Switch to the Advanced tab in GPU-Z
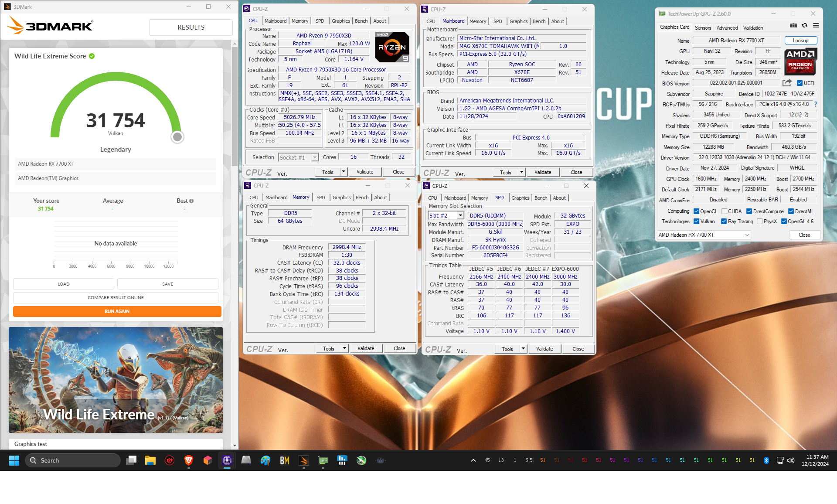837x504 pixels. tap(727, 27)
